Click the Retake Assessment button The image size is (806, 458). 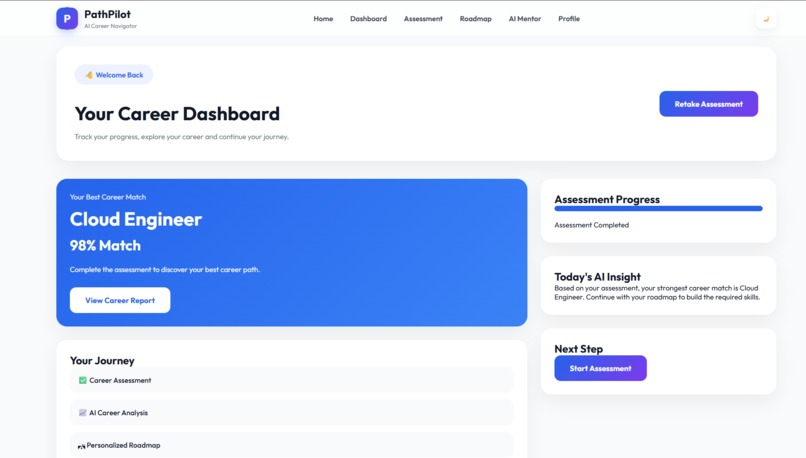tap(708, 104)
